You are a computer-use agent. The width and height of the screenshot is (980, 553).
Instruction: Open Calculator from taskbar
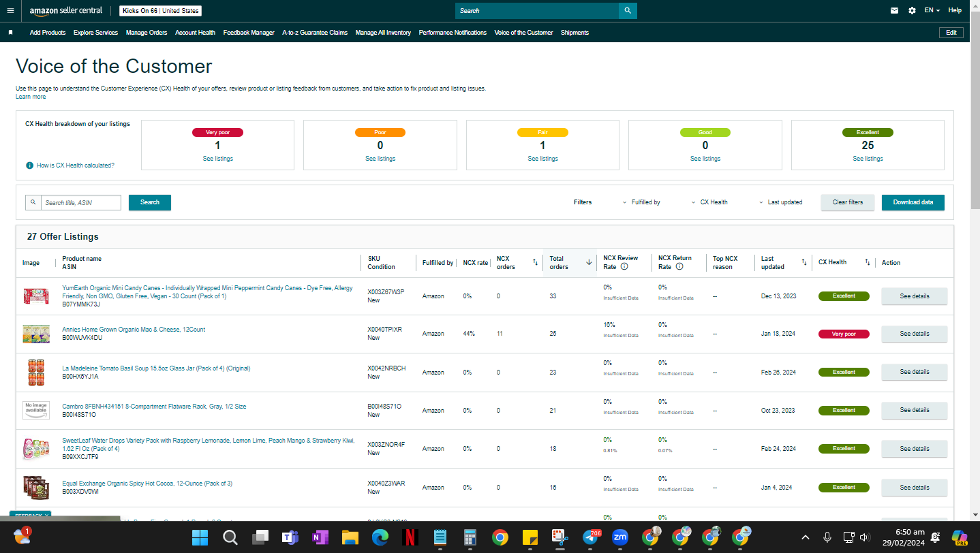pos(470,537)
